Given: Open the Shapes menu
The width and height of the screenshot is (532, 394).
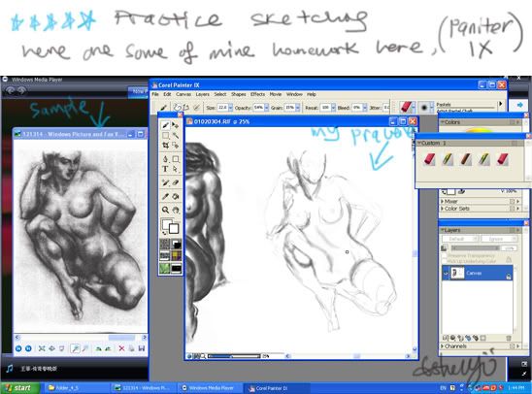Looking at the screenshot, I should pyautogui.click(x=239, y=94).
